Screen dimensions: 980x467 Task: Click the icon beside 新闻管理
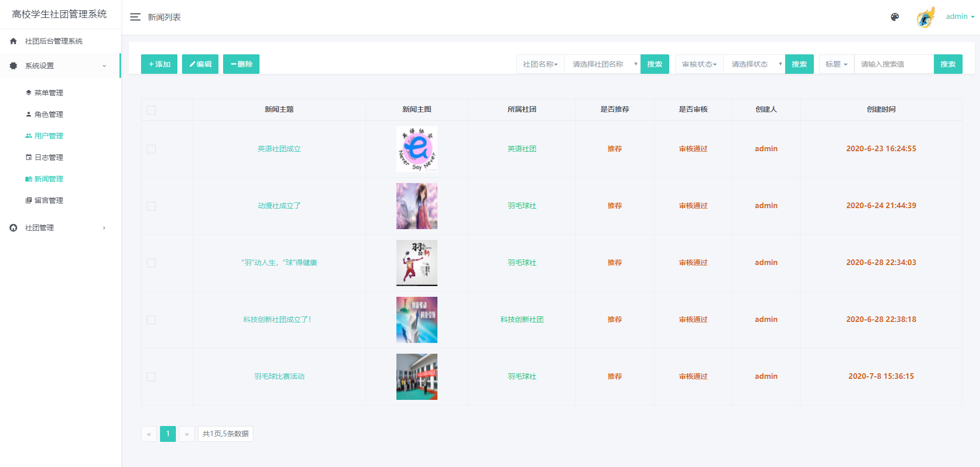coord(29,179)
